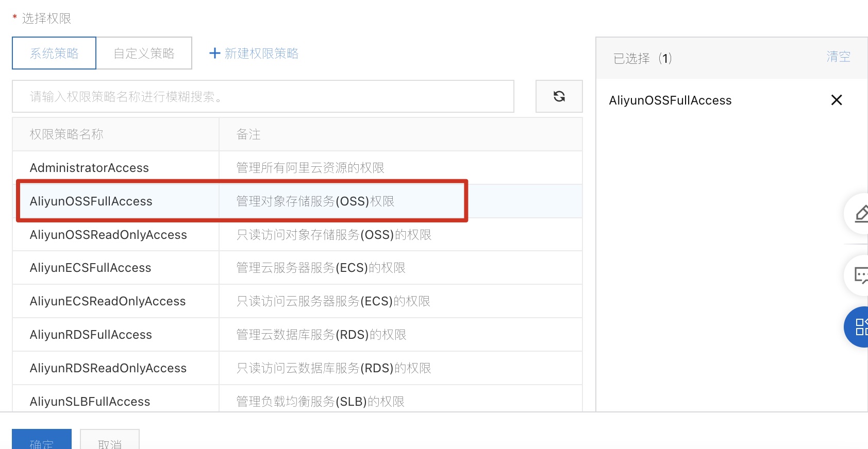Click the blue grid floating icon
The width and height of the screenshot is (868, 449).
[860, 327]
